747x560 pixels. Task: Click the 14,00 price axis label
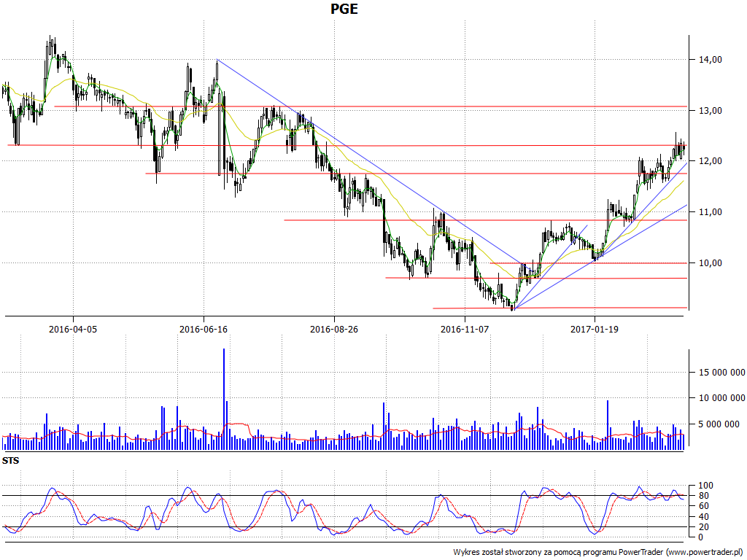pos(710,60)
